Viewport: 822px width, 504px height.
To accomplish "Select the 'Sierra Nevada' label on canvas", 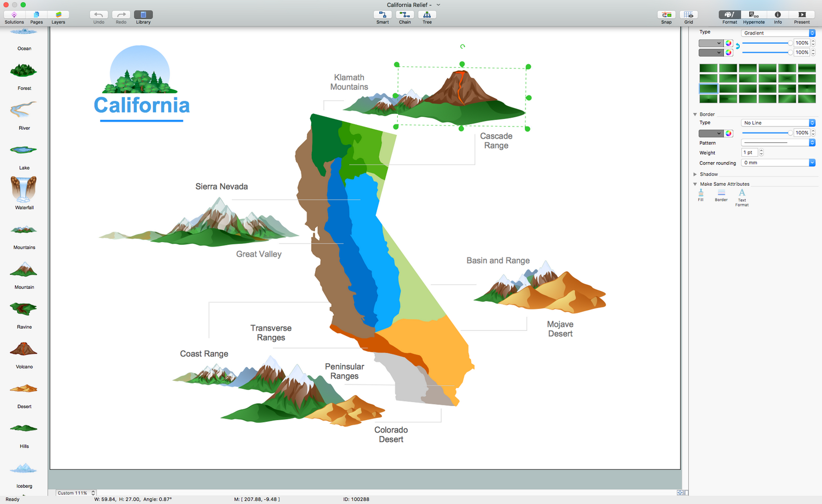I will pyautogui.click(x=221, y=187).
